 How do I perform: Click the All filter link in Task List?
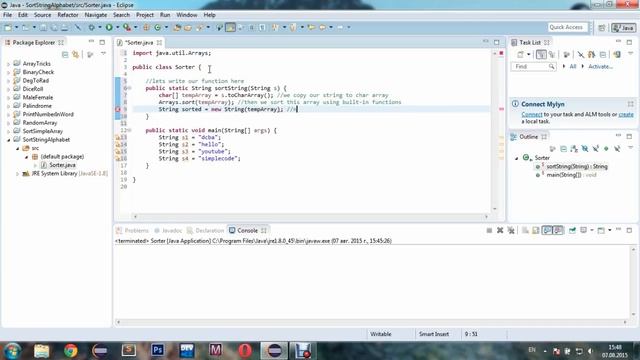[573, 67]
